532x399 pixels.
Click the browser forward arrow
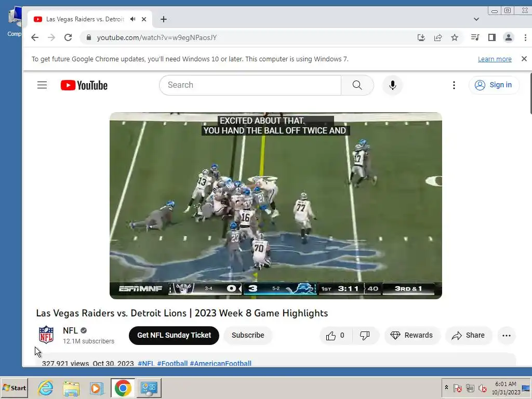(x=51, y=37)
